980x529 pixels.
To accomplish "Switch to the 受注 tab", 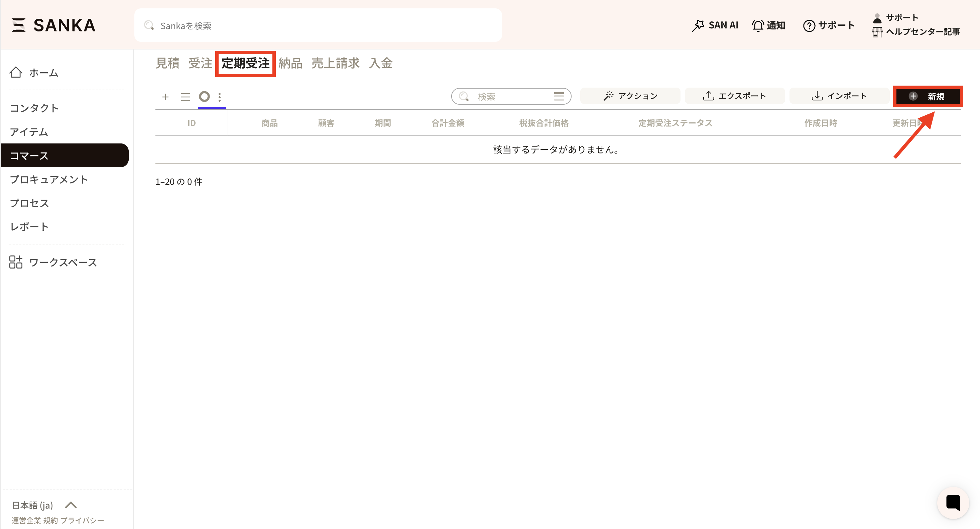I will coord(201,63).
